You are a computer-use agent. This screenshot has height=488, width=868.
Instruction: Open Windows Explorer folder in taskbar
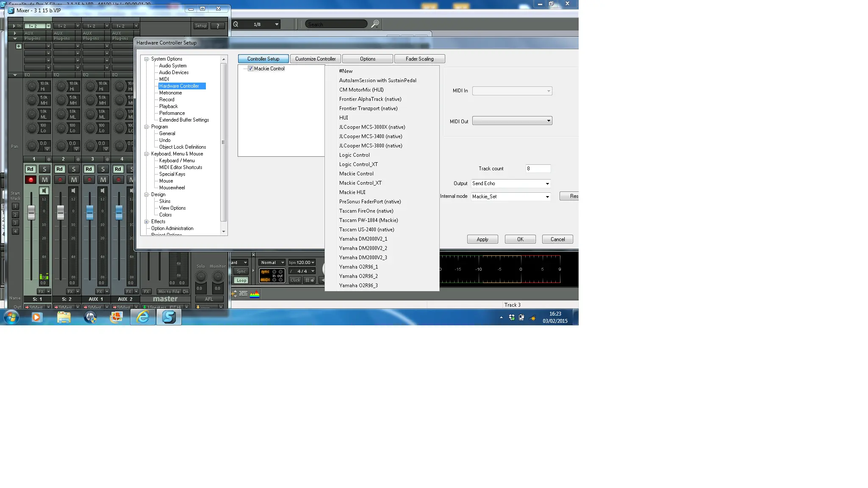pos(64,317)
